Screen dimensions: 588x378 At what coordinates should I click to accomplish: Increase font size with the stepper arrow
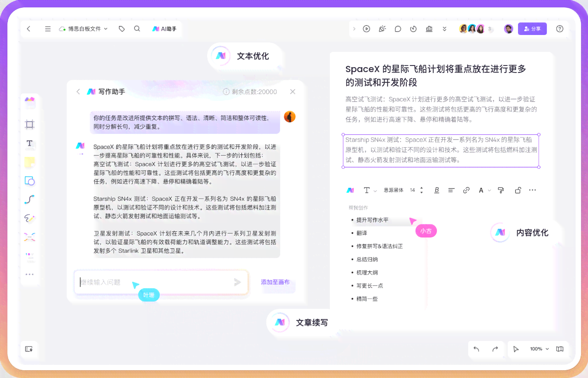point(421,188)
